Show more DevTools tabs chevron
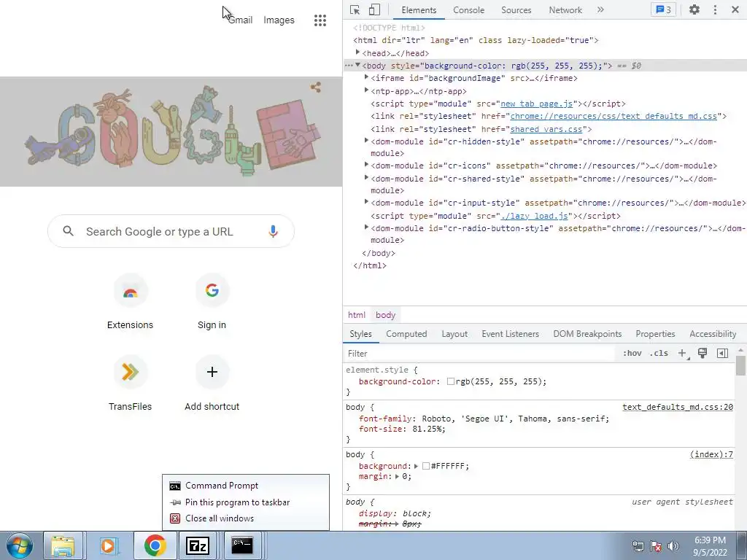The width and height of the screenshot is (747, 560). click(x=600, y=9)
